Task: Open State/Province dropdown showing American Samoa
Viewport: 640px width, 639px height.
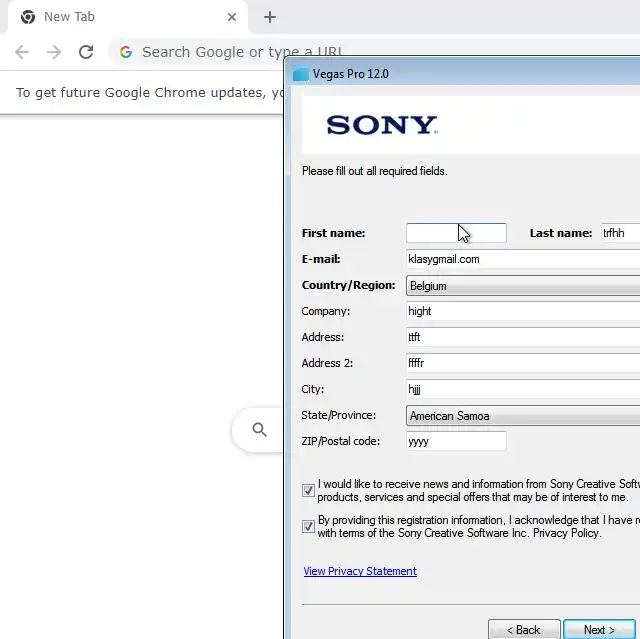Action: (523, 415)
